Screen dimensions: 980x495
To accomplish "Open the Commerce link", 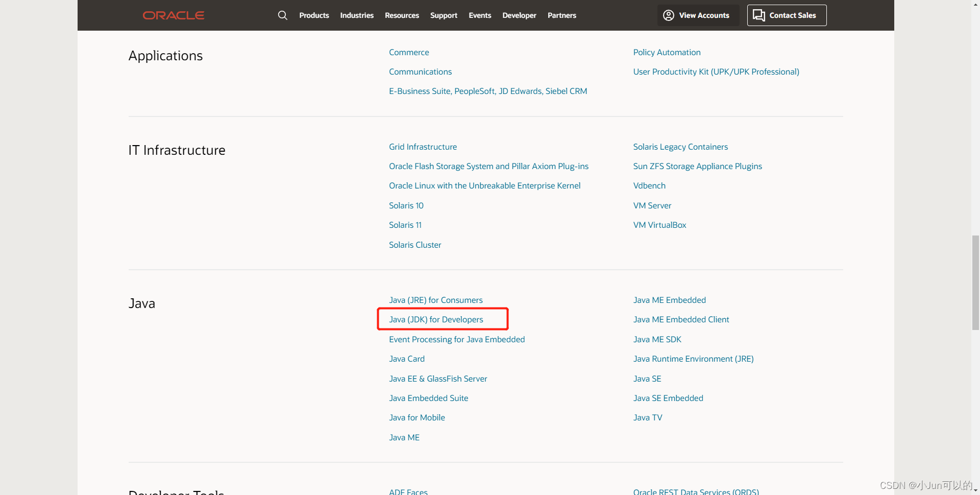I will tap(409, 52).
